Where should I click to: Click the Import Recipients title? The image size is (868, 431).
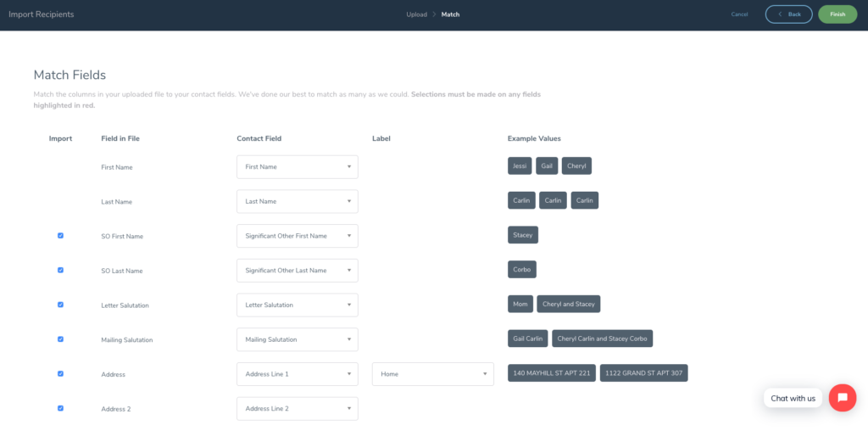(x=41, y=14)
